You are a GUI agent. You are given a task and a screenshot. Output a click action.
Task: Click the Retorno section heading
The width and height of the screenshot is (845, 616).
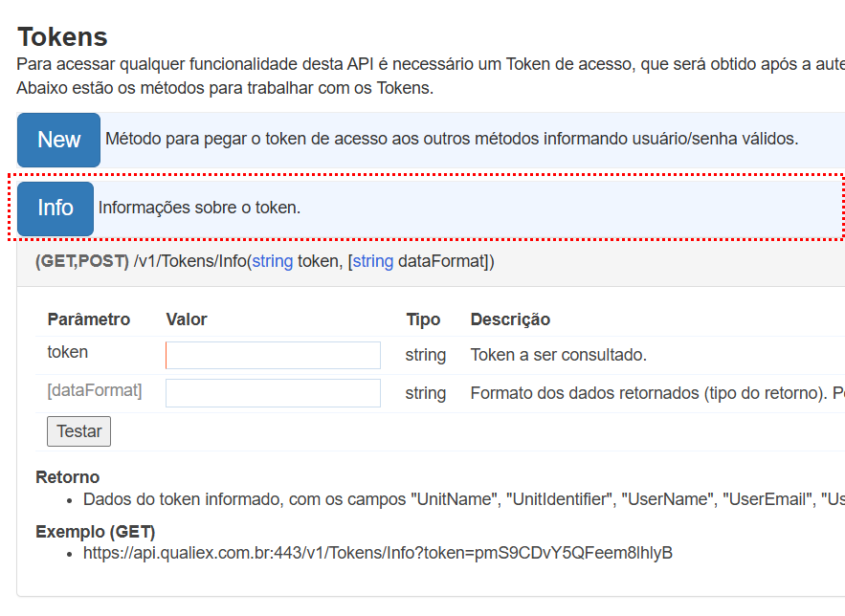pos(67,477)
